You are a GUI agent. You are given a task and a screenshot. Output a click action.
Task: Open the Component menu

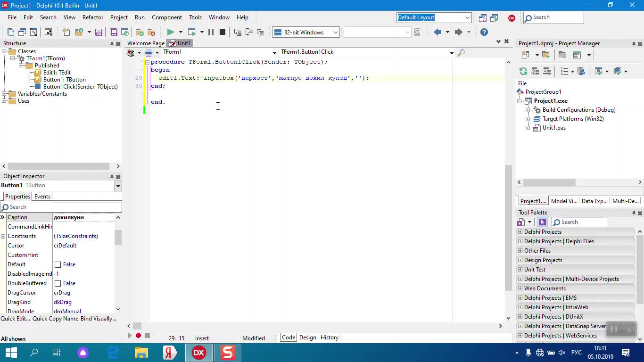tap(167, 17)
